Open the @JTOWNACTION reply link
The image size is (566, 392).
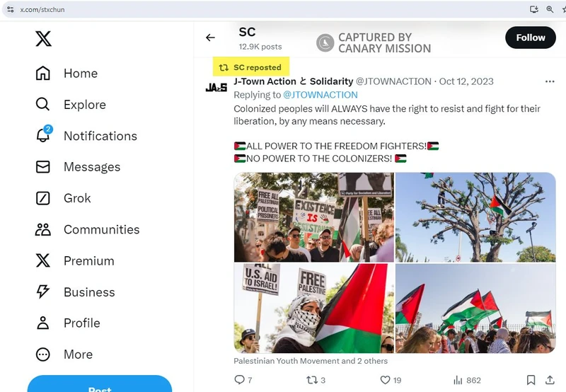(x=320, y=95)
